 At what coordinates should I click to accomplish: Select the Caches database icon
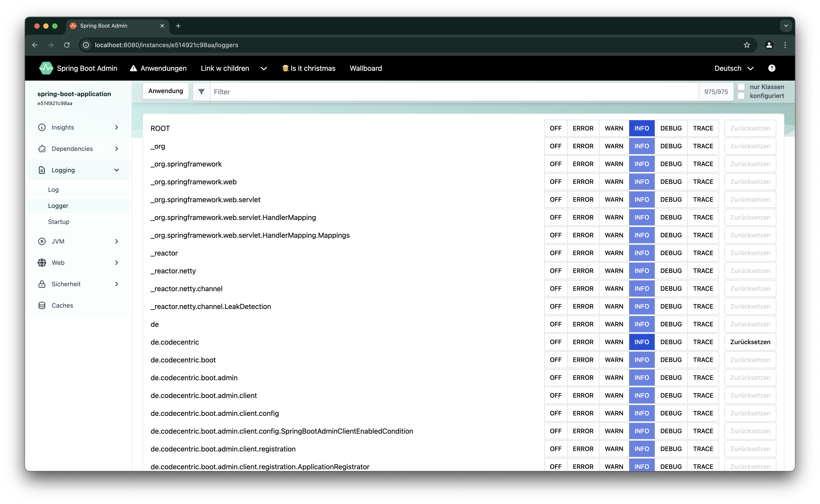coord(42,305)
